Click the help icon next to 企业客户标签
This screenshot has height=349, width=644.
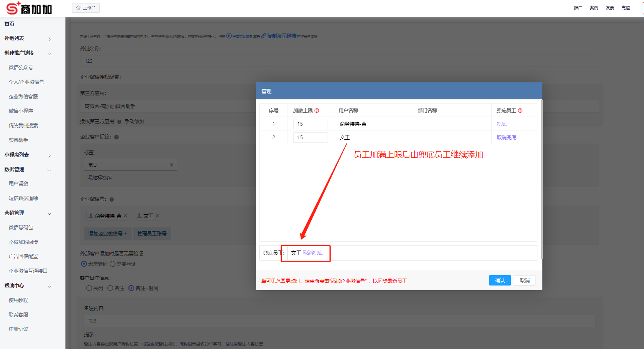[116, 137]
